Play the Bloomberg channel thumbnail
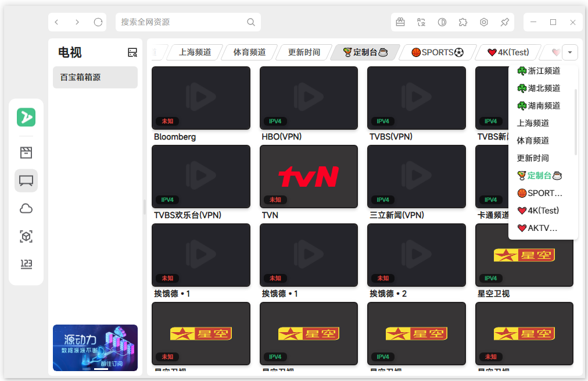This screenshot has height=381, width=588. pyautogui.click(x=201, y=98)
